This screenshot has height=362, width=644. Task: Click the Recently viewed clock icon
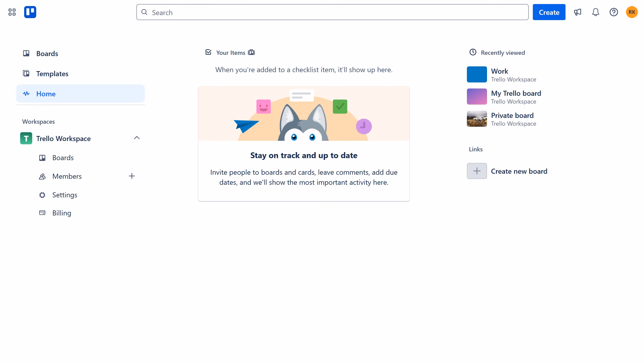pos(473,52)
